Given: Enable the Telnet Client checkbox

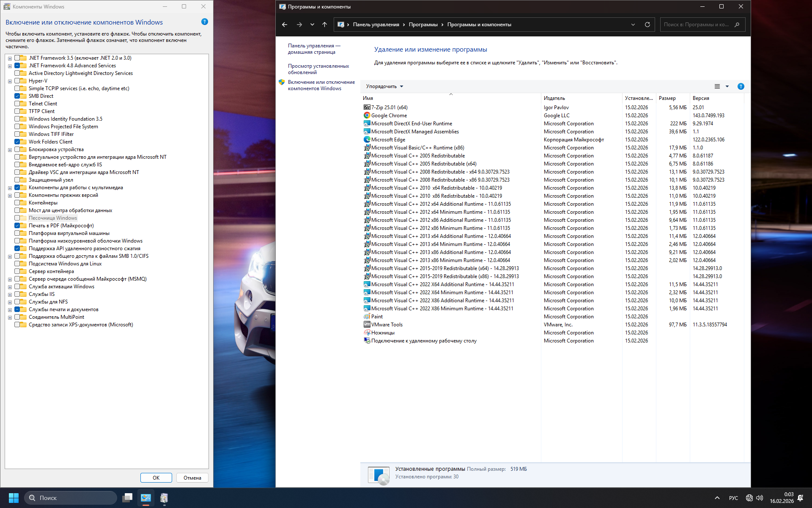Looking at the screenshot, I should coord(17,104).
